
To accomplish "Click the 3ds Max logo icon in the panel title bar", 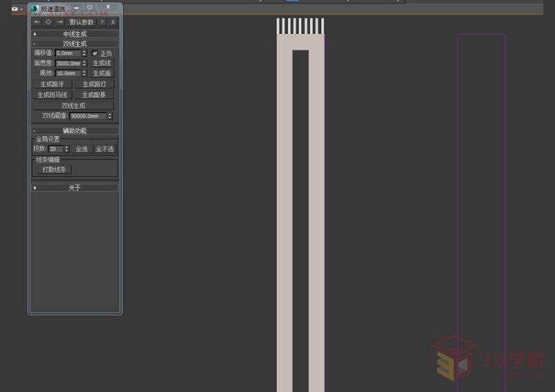I will [34, 8].
